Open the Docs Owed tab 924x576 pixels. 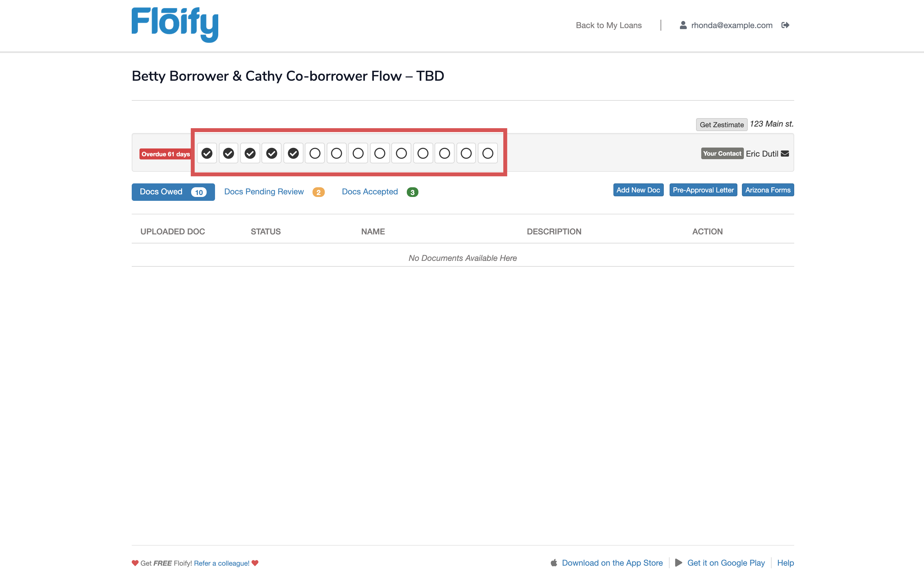(173, 191)
